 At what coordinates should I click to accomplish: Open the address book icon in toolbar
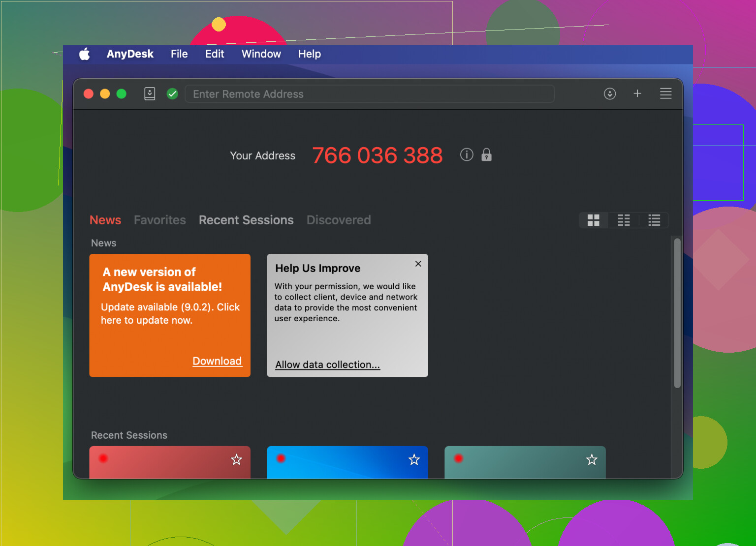pos(150,93)
